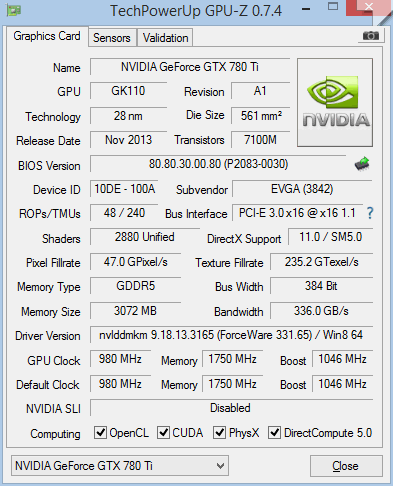Click the Default Clock row Memory 1750 MHz field
Image resolution: width=393 pixels, height=486 pixels.
[232, 384]
